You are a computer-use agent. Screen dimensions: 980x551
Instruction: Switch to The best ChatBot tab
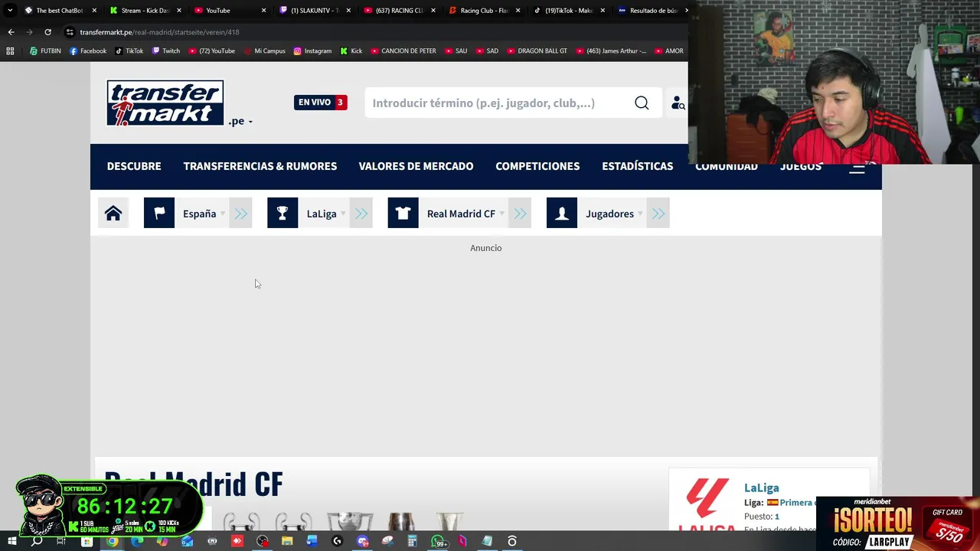(60, 11)
